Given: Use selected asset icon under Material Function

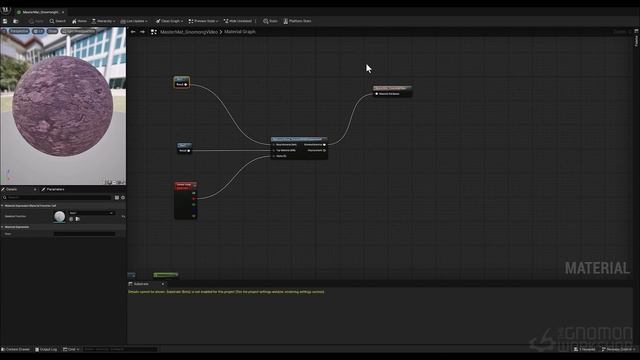Looking at the screenshot, I should (71, 219).
